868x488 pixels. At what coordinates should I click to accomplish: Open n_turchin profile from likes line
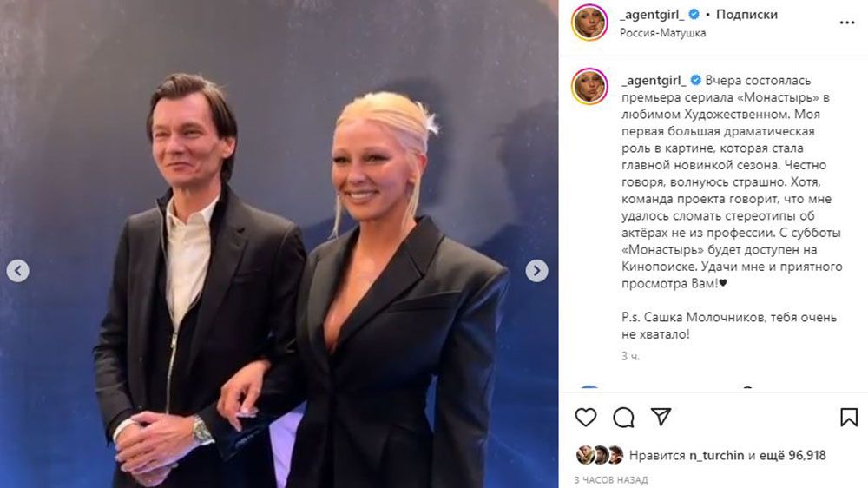coord(716,455)
